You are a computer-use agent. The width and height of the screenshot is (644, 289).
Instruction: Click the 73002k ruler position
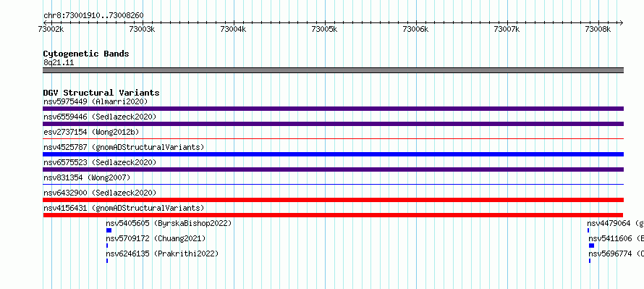(x=51, y=29)
